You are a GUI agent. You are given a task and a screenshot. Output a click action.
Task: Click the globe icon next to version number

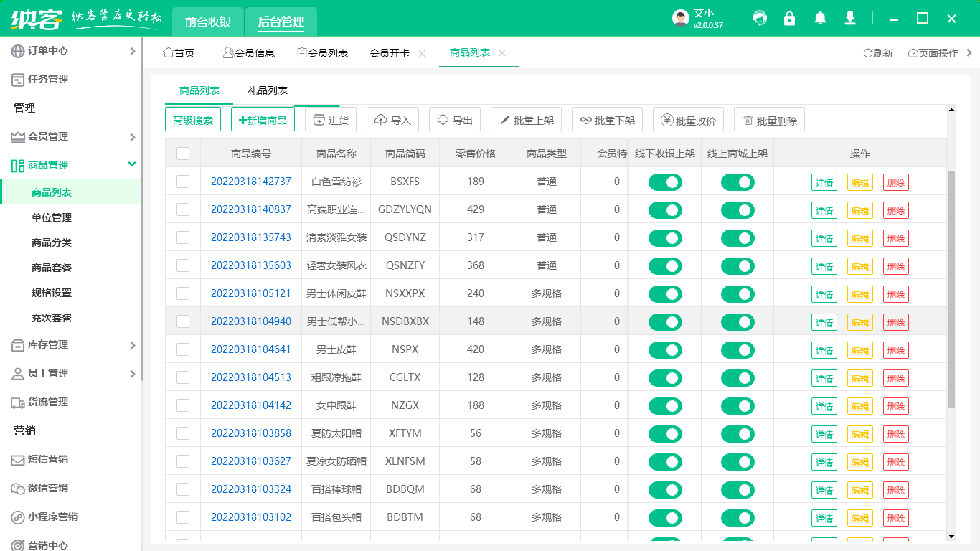click(x=760, y=18)
